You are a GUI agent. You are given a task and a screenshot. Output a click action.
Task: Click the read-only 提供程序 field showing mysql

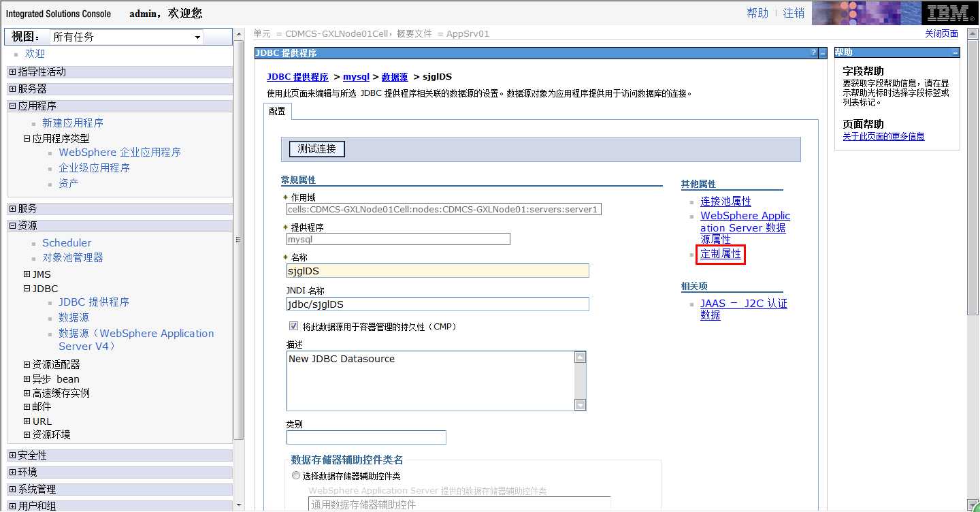398,239
